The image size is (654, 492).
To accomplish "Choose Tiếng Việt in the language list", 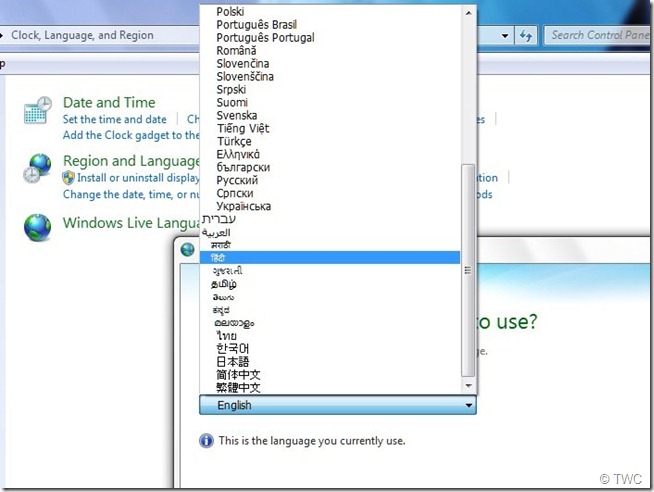I will tap(331, 128).
